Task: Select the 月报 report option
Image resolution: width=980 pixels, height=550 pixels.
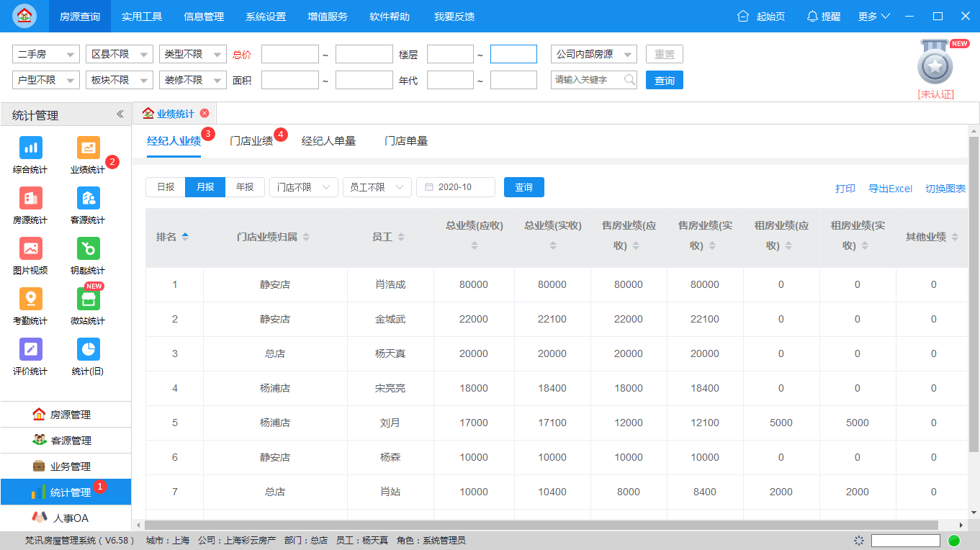Action: pos(205,187)
